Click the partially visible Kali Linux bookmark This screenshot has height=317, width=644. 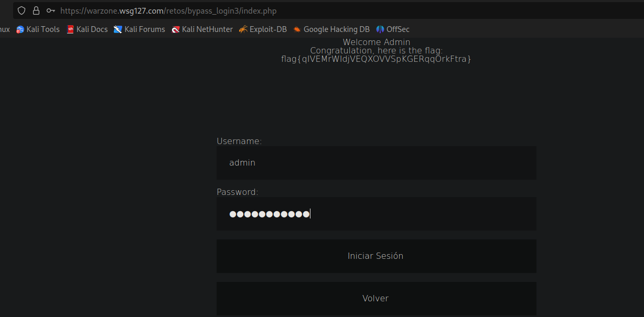[4, 29]
